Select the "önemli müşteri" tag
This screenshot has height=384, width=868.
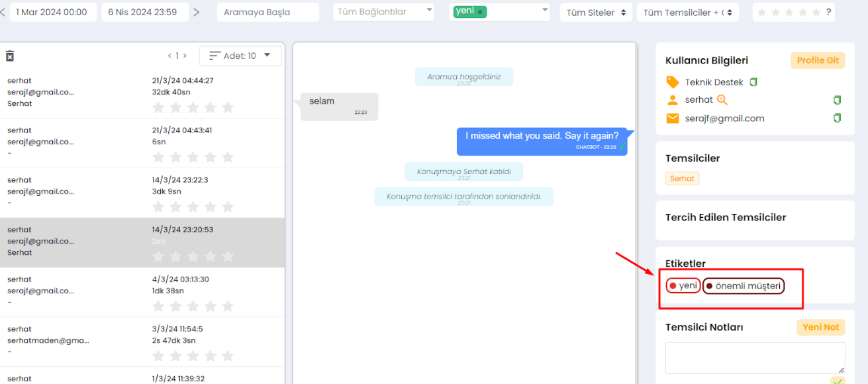(x=744, y=286)
